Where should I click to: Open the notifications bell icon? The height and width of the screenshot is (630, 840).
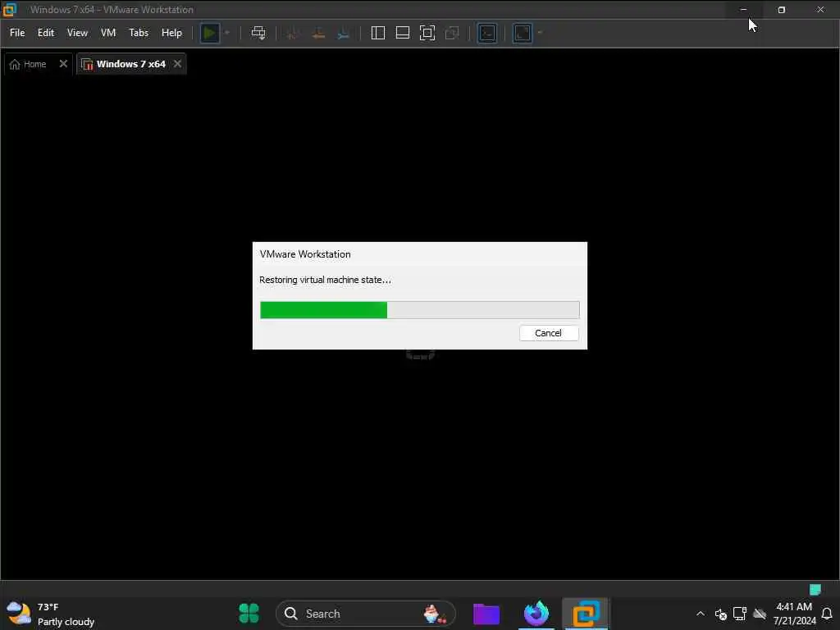coord(827,614)
